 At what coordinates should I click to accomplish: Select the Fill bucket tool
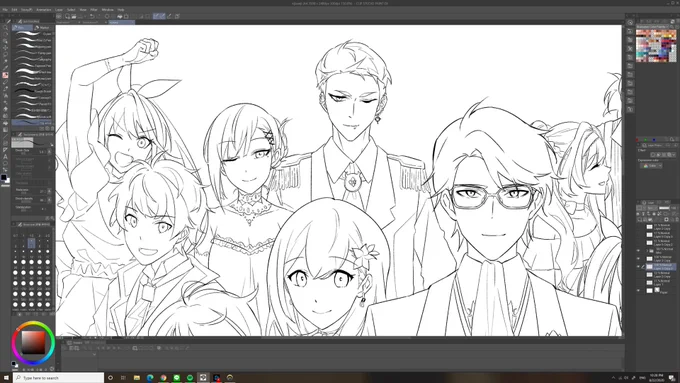click(6, 123)
